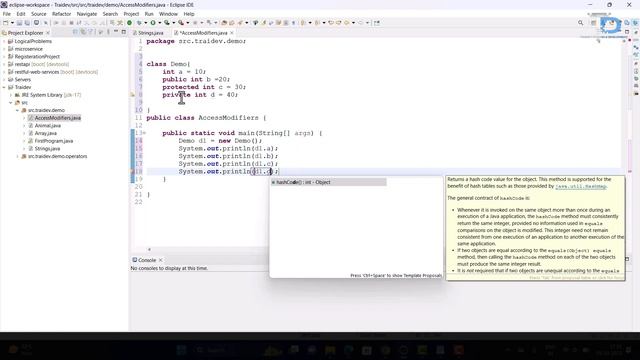Collapse all in Project Explorer toolbar
Image resolution: width=640 pixels, height=360 pixels.
click(x=76, y=32)
